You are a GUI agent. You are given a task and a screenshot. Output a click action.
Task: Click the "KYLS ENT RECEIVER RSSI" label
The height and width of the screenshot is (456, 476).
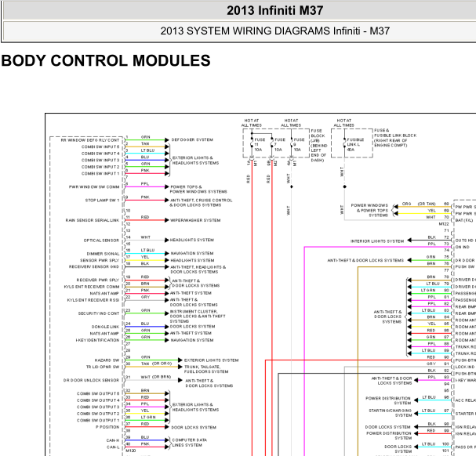[93, 300]
